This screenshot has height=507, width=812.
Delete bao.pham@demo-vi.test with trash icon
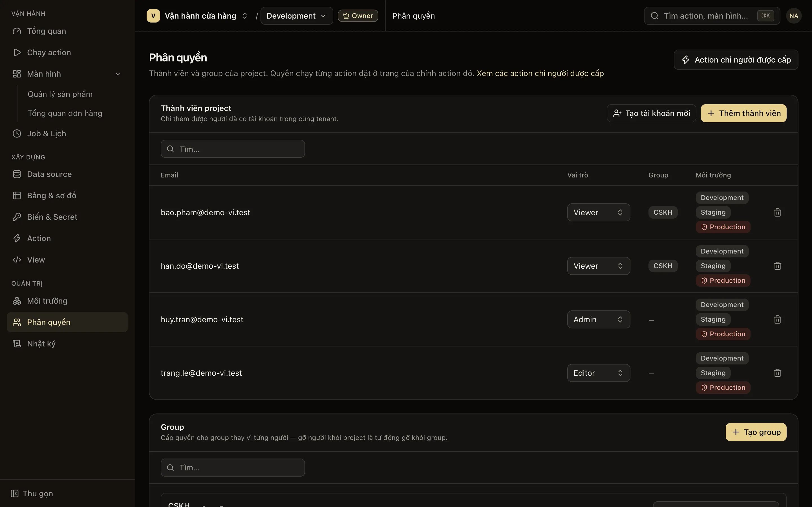(777, 212)
